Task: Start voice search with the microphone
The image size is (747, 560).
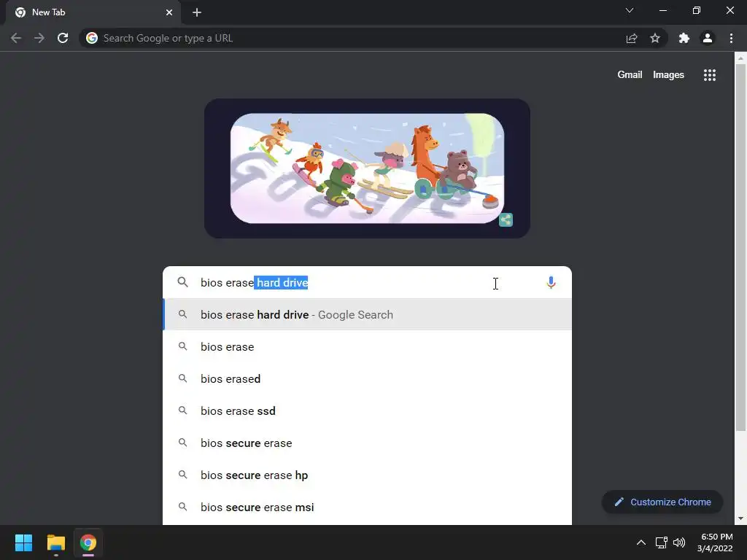Action: [551, 282]
